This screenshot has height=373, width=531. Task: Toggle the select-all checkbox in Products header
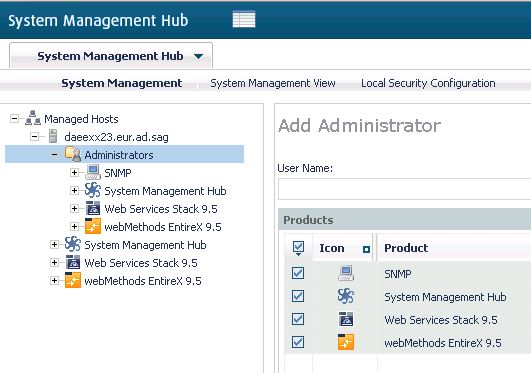[x=298, y=248]
